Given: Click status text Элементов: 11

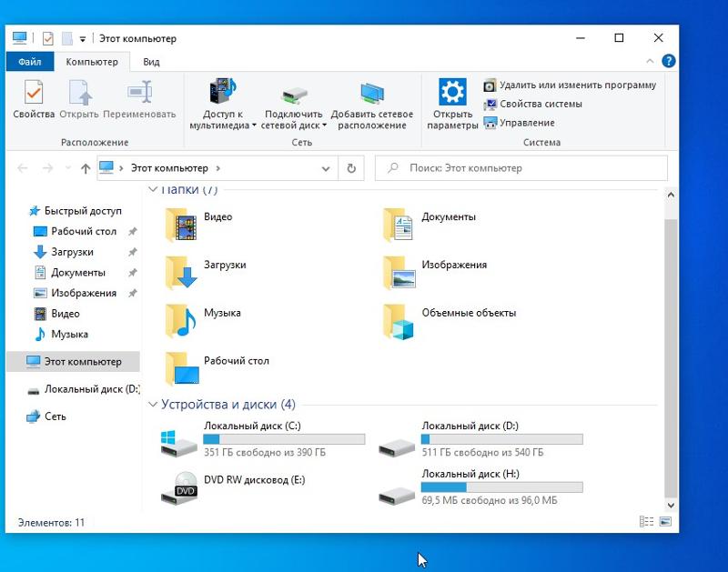Looking at the screenshot, I should click(x=51, y=523).
